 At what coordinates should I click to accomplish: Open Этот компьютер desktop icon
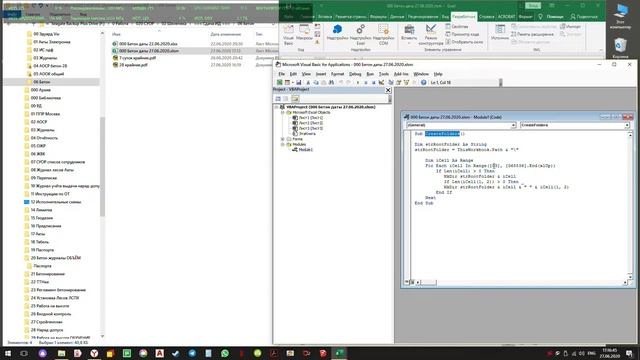620,16
